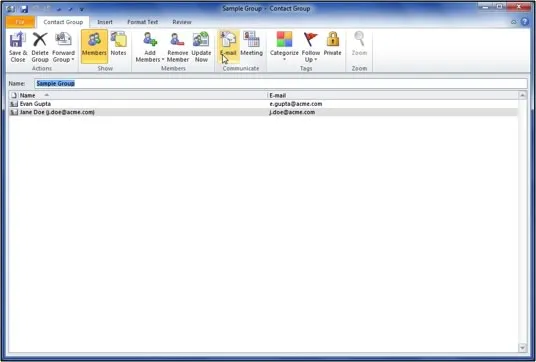Click the contact icon beside Jane Doe
This screenshot has height=362, width=536.
[14, 112]
